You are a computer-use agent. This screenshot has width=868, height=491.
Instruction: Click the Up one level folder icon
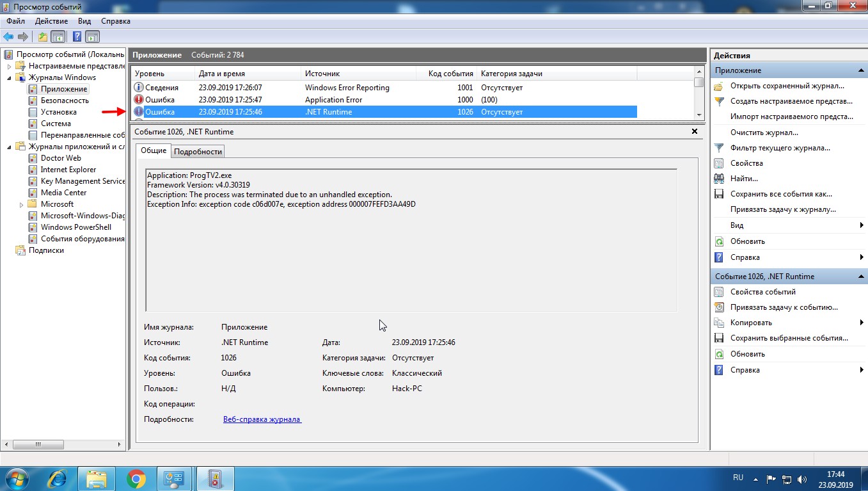43,36
